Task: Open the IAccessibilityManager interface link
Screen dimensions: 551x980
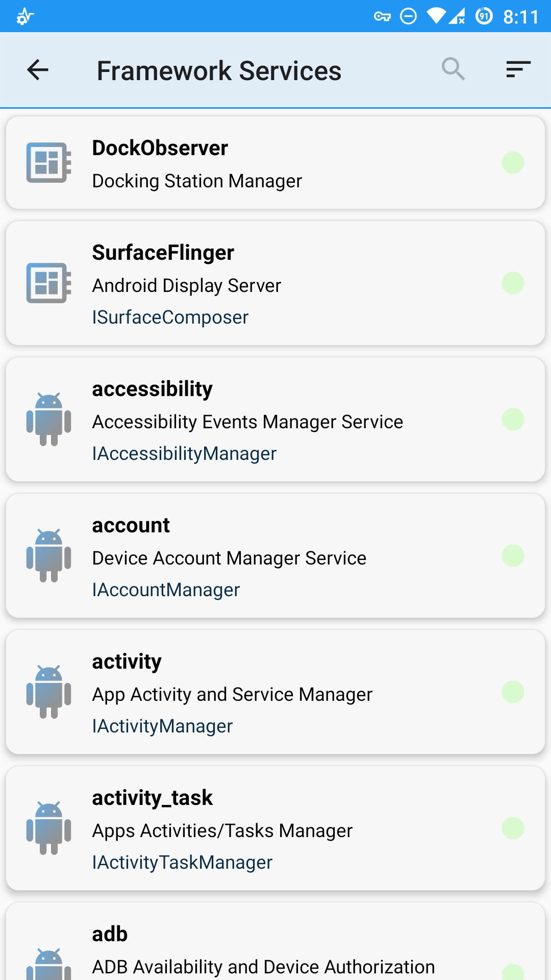Action: [x=185, y=454]
